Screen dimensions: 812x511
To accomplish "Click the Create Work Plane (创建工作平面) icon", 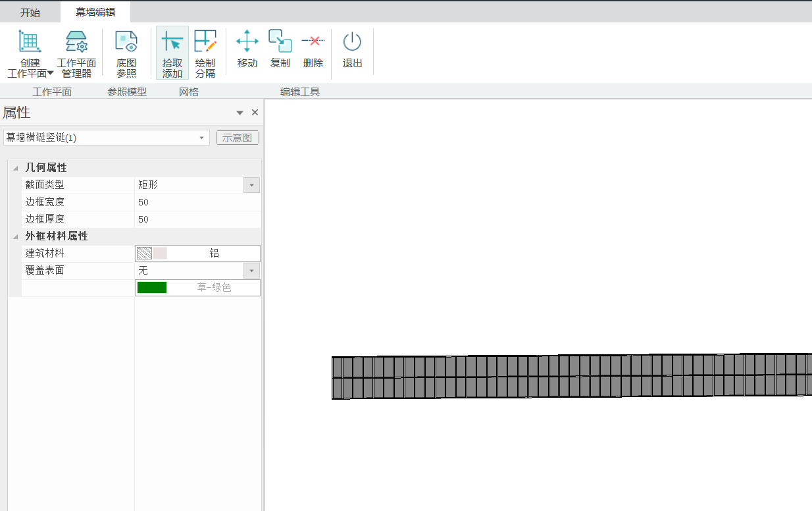I will 30,42.
